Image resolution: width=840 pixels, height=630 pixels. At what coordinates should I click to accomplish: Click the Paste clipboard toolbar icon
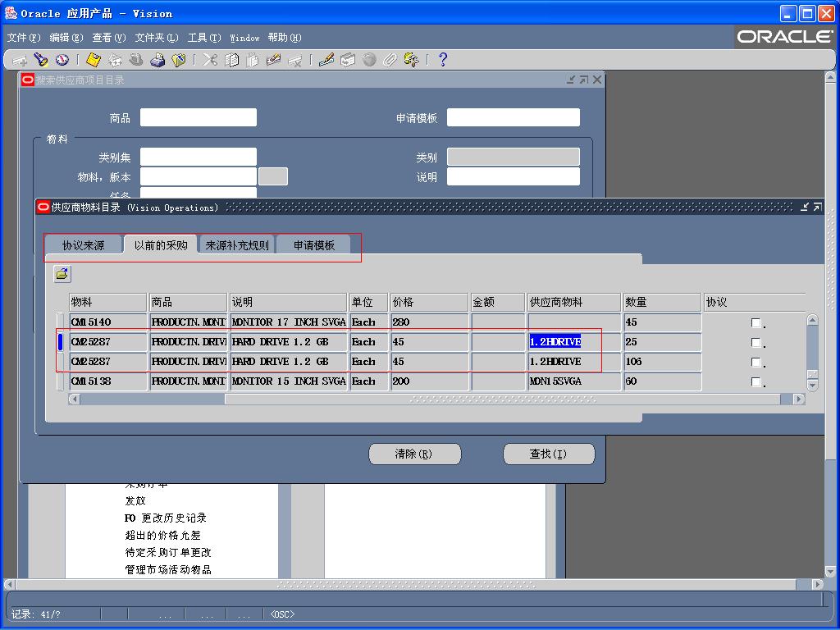[253, 60]
